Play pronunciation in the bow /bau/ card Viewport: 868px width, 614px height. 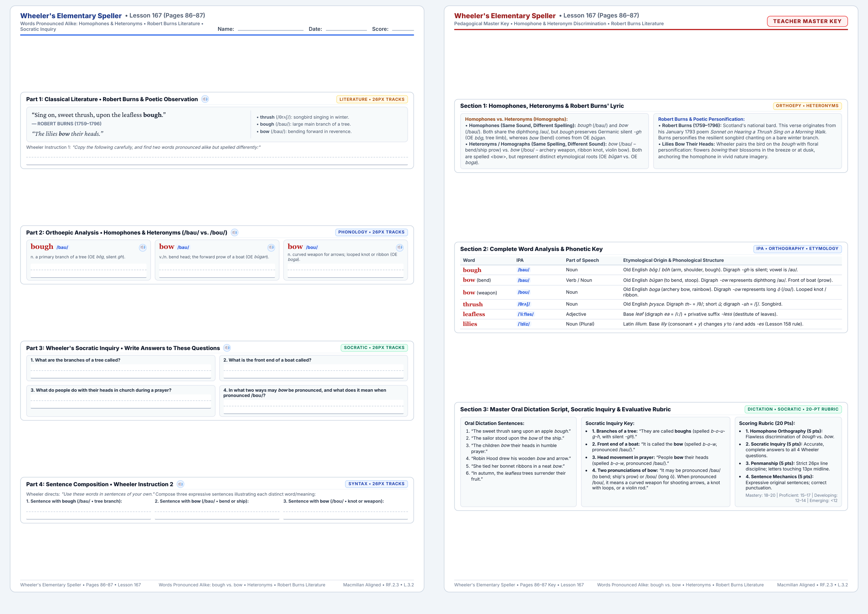[x=271, y=247]
